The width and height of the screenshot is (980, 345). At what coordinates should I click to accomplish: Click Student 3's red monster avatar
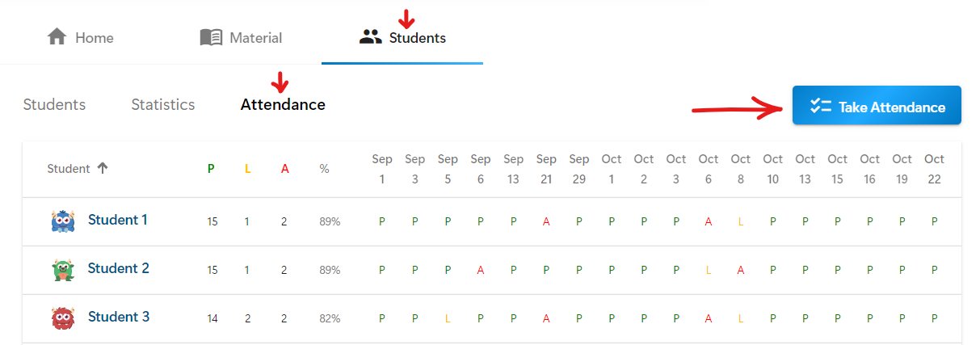[x=63, y=318]
